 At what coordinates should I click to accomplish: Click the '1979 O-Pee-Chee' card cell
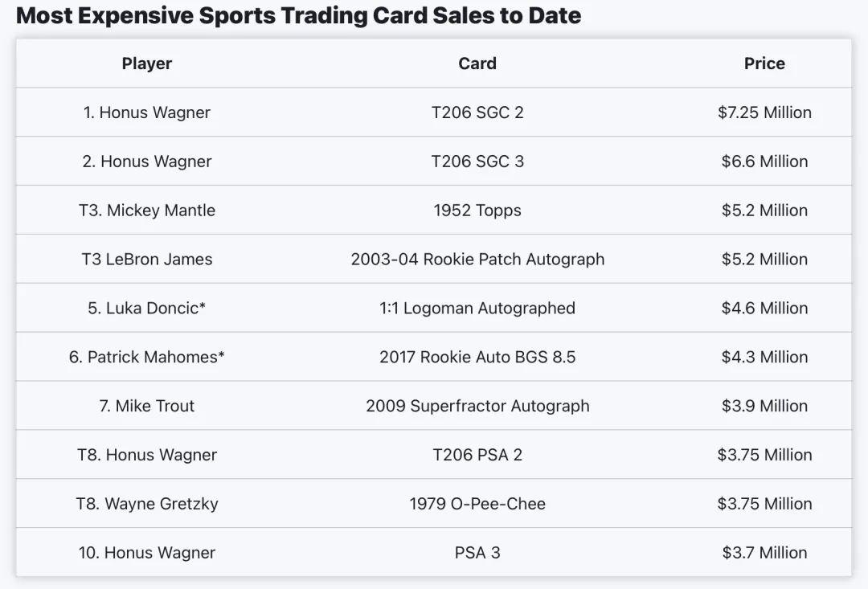(x=477, y=504)
